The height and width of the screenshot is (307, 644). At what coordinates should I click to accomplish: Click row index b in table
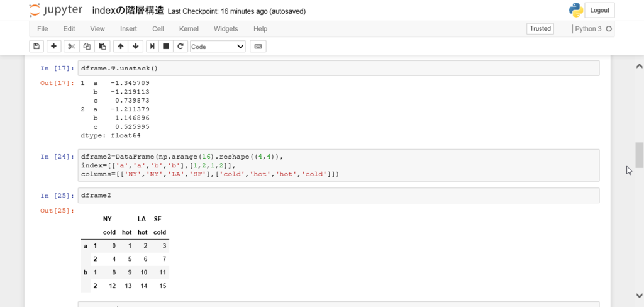coord(86,272)
